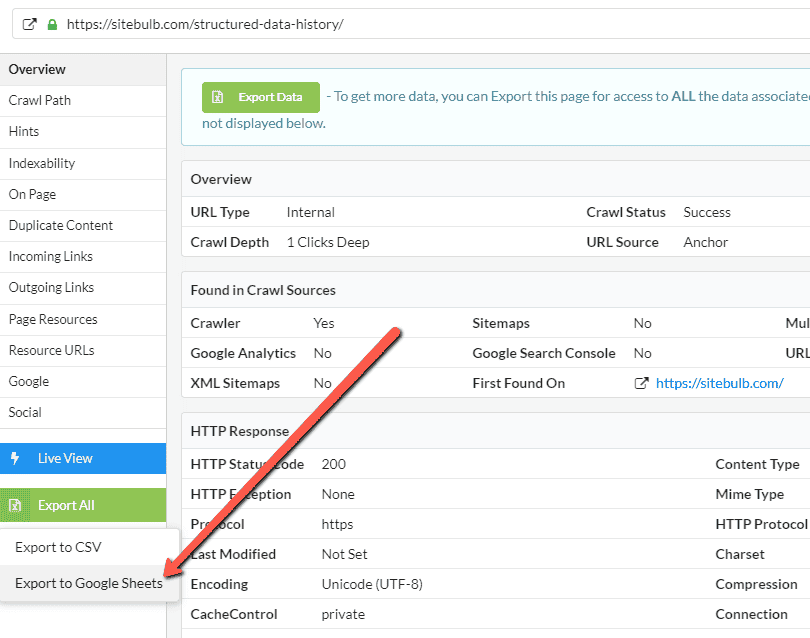Screen dimensions: 810x638
Task: Choose Export to Google Sheets
Action: pos(89,583)
